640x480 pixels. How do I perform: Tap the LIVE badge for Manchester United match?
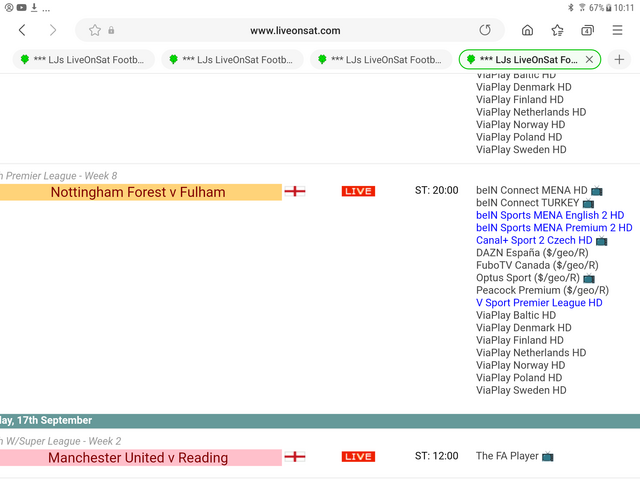click(x=358, y=457)
